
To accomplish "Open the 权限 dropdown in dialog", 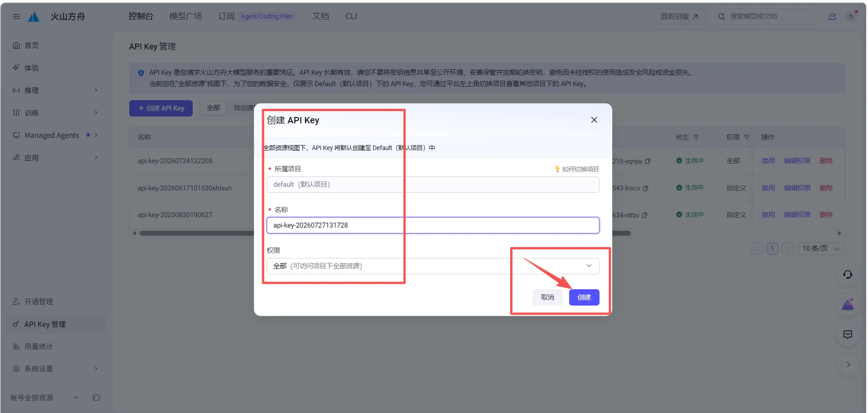I will tap(433, 266).
